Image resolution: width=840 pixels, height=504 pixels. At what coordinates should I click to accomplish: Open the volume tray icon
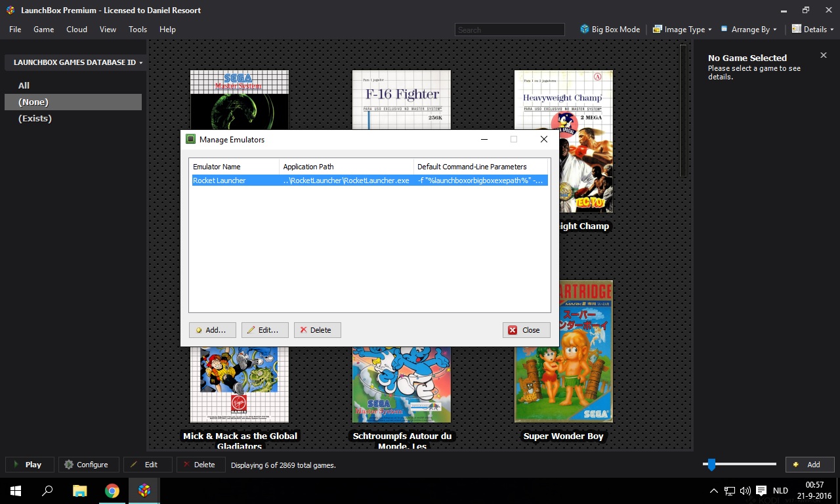tap(745, 491)
